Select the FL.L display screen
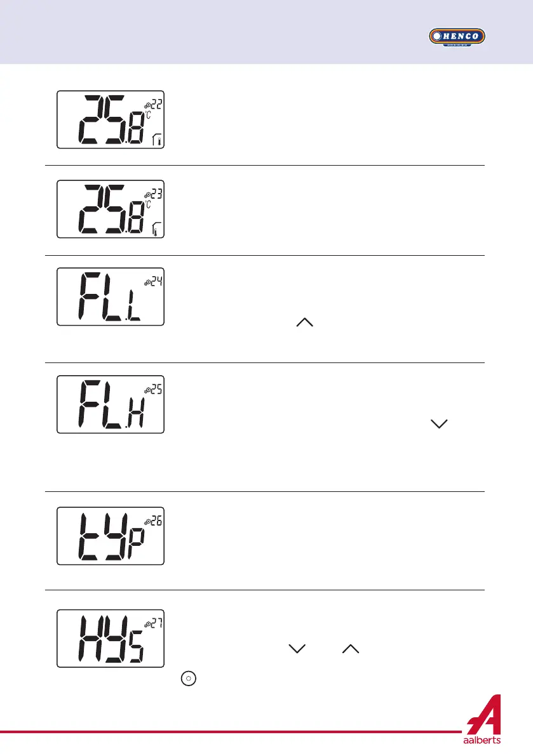This screenshot has width=533, height=756. click(111, 297)
